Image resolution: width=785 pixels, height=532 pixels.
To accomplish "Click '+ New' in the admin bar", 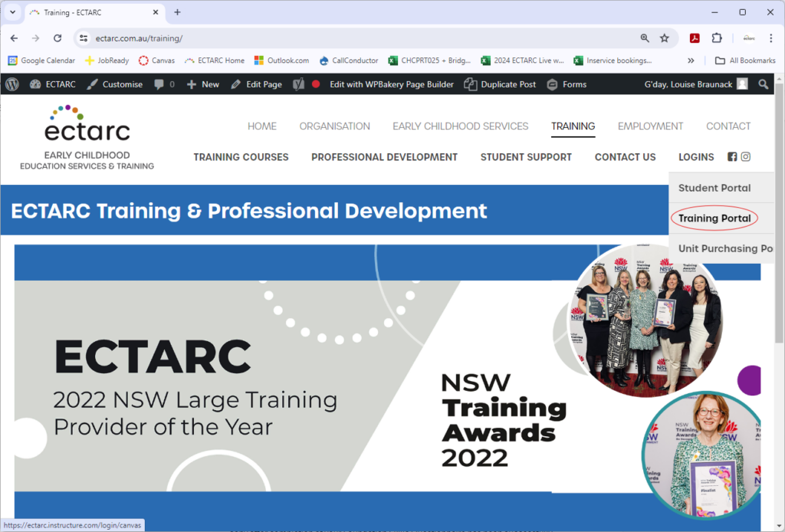I will tap(202, 84).
